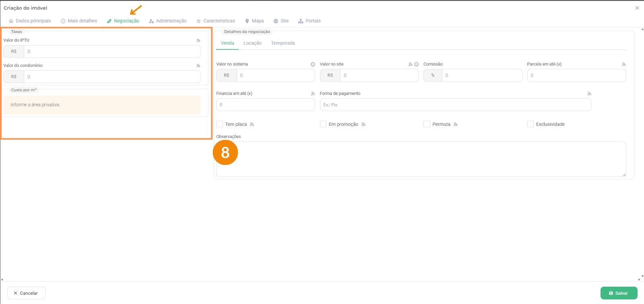Screen dimensions: 644x304
Task: Click the feed icon beside Parcela em até (x)
Action: (623, 64)
